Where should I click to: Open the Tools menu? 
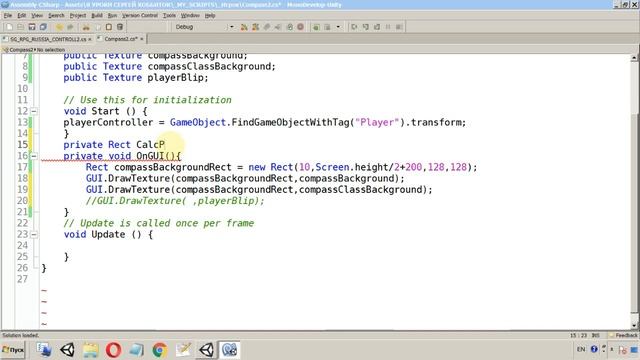click(169, 16)
